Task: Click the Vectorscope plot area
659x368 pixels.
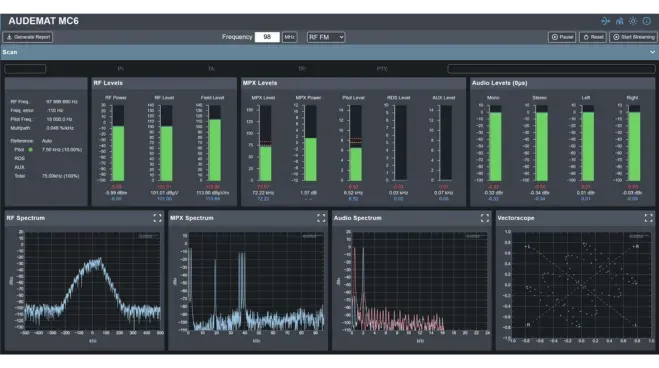Action: (582, 285)
